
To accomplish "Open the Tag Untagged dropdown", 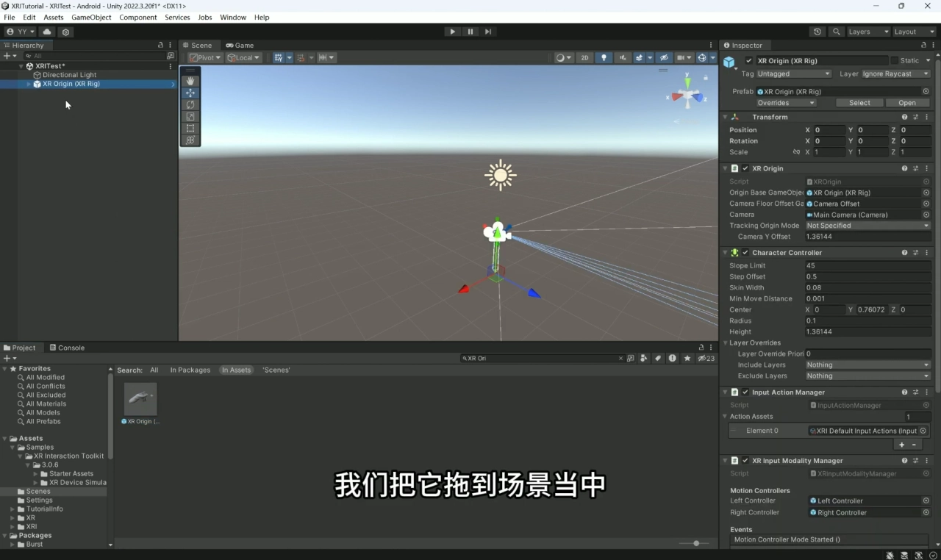I will pyautogui.click(x=794, y=73).
